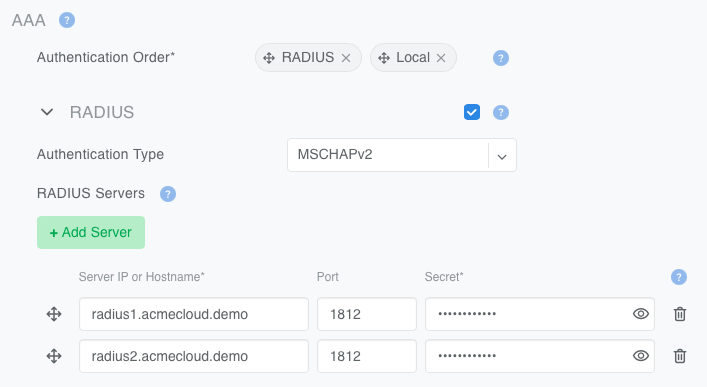Viewport: 707px width, 387px height.
Task: Click the Add Server button
Action: pos(91,232)
